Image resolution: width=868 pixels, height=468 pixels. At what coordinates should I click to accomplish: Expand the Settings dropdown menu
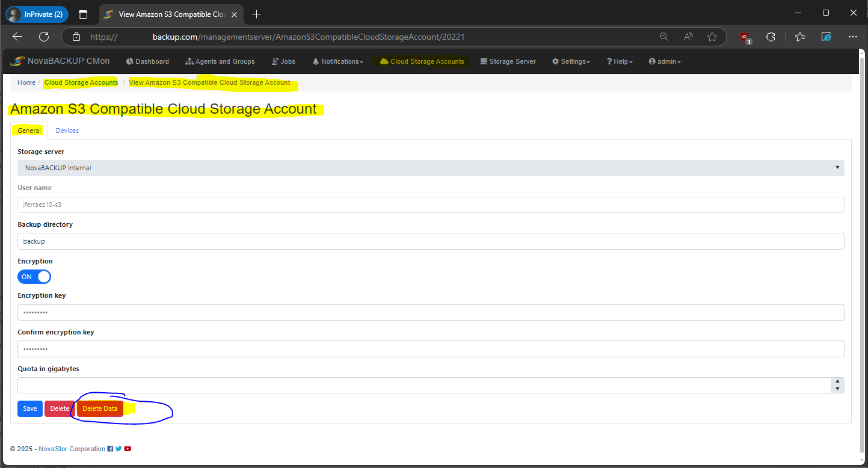(571, 61)
